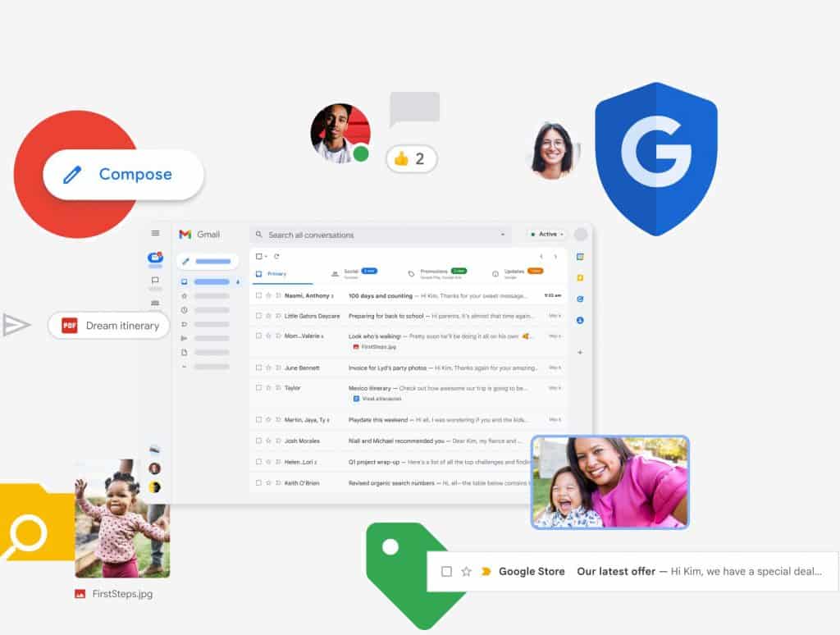Mark the Google Store email as important
This screenshot has width=840, height=635.
(486, 571)
